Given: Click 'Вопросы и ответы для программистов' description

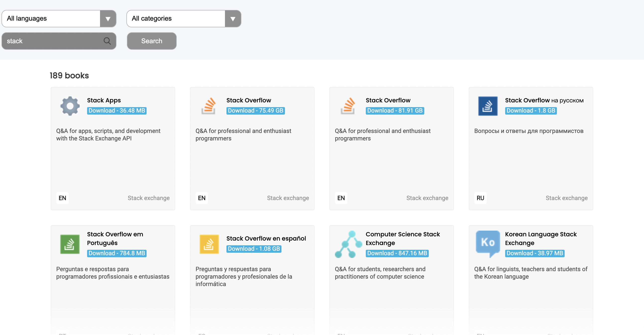Looking at the screenshot, I should (529, 131).
